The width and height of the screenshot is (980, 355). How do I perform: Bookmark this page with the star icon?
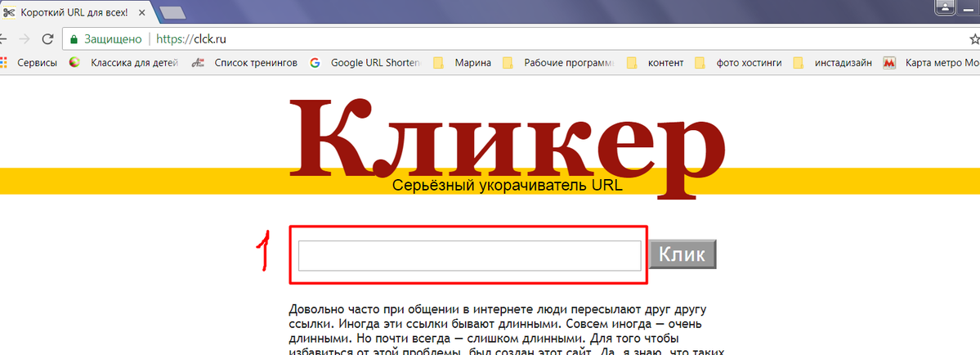(973, 39)
